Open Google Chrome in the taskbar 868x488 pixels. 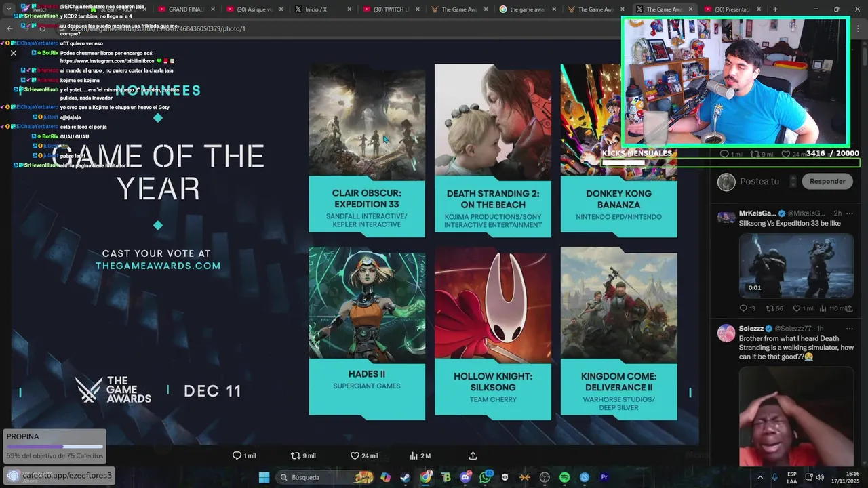425,477
